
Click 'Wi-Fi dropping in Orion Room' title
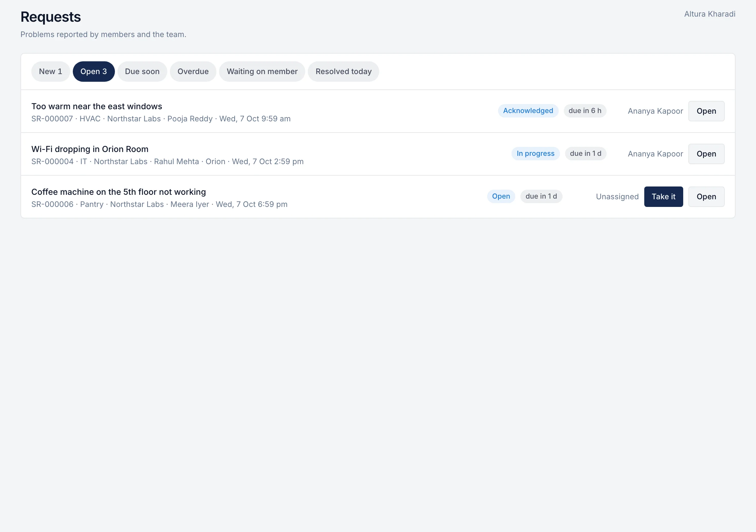(x=90, y=149)
